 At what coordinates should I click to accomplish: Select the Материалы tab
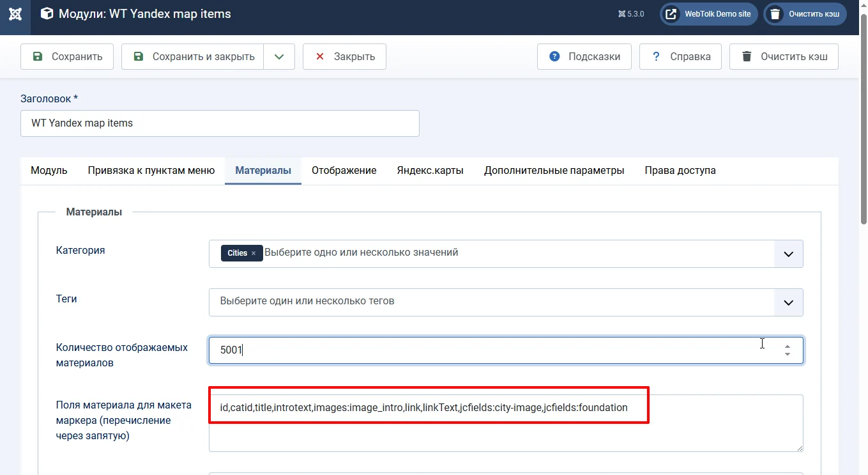tap(263, 171)
